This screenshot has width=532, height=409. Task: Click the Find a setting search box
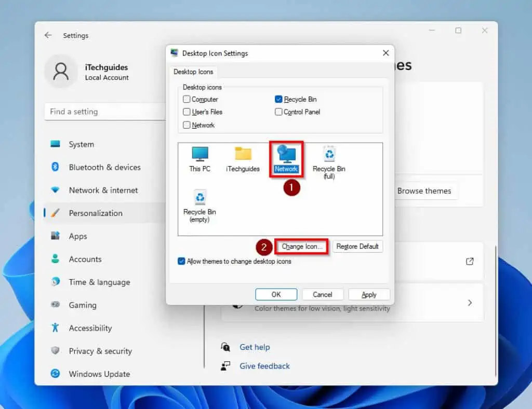[x=105, y=112]
